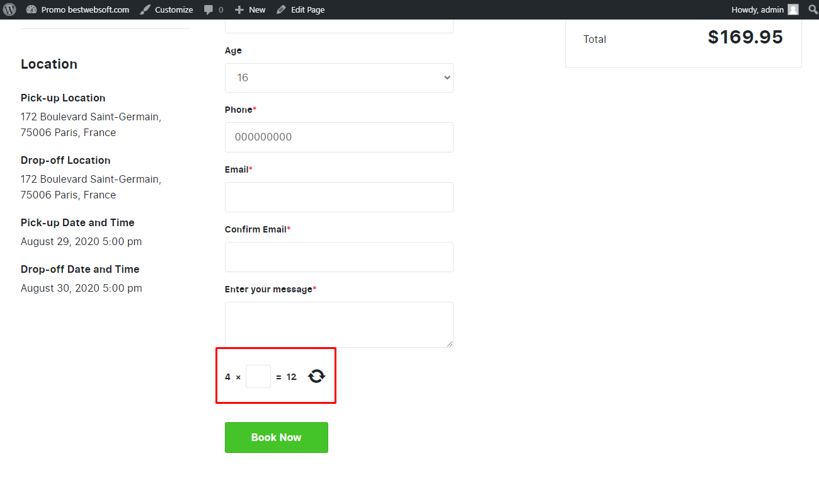Focus the Confirm Email input field
Viewport: 819px width, 504px height.
(x=339, y=256)
